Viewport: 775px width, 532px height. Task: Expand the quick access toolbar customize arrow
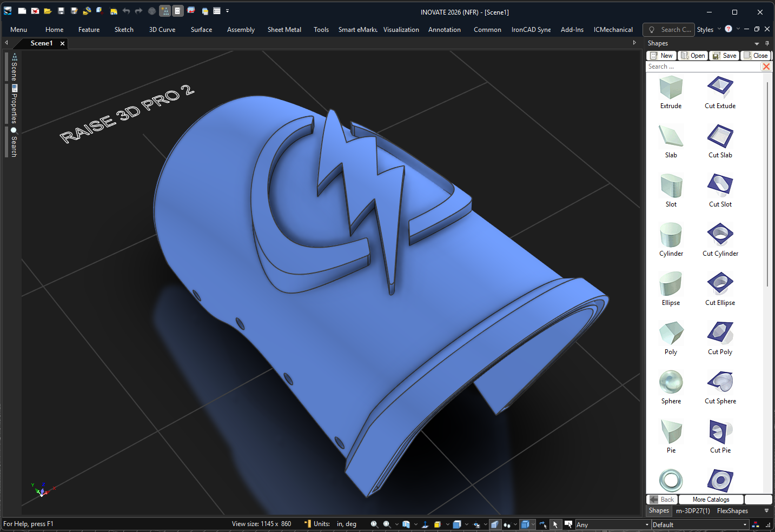coord(227,11)
